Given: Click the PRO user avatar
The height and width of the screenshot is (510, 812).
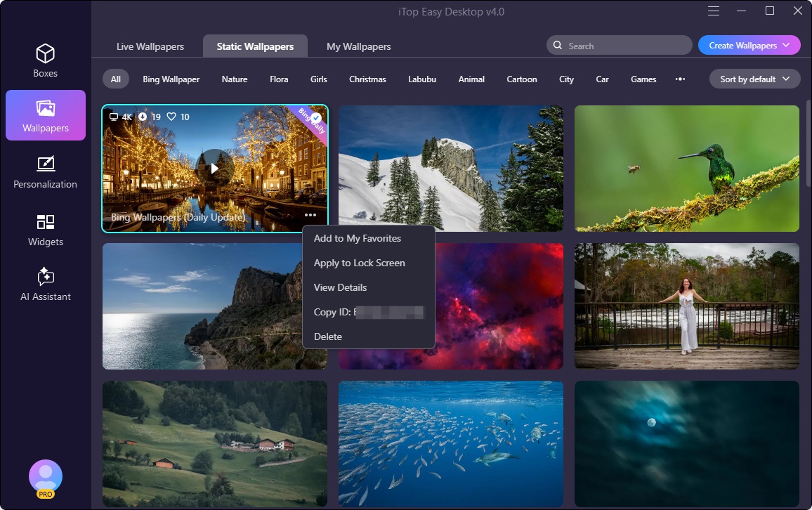Looking at the screenshot, I should coord(46,478).
